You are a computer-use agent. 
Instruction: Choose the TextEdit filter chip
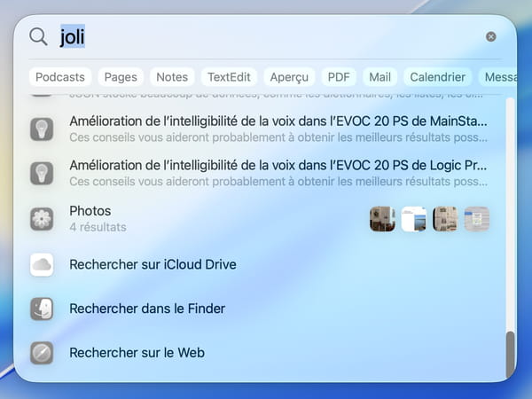230,77
